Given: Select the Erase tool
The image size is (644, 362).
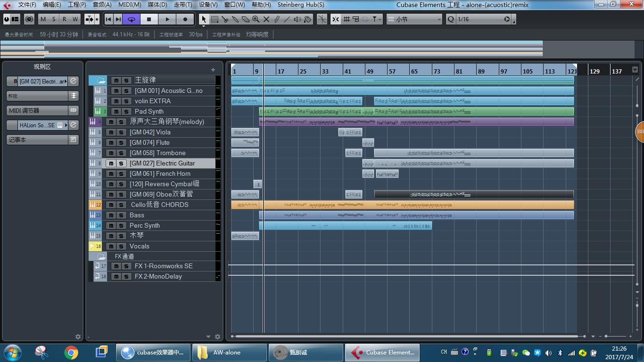Looking at the screenshot, I should click(246, 19).
